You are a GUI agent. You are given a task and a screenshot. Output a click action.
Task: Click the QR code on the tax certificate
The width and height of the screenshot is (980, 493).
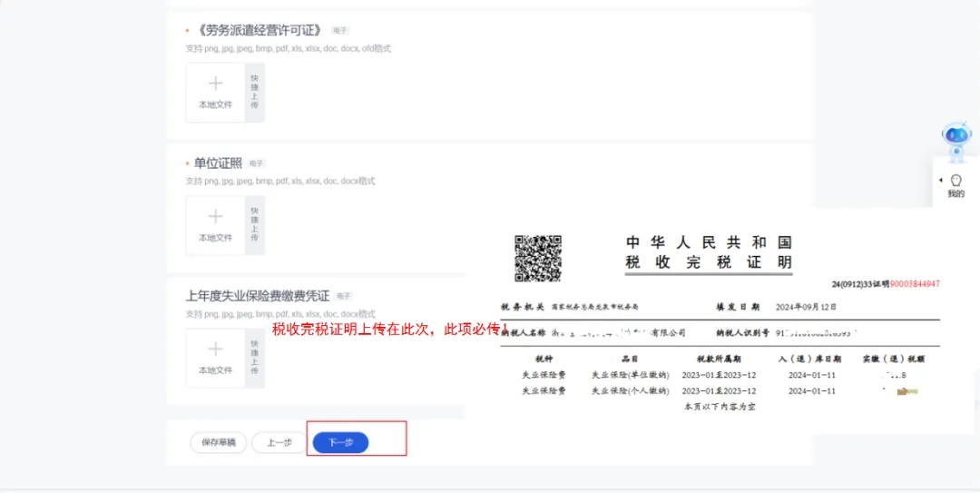click(x=538, y=258)
